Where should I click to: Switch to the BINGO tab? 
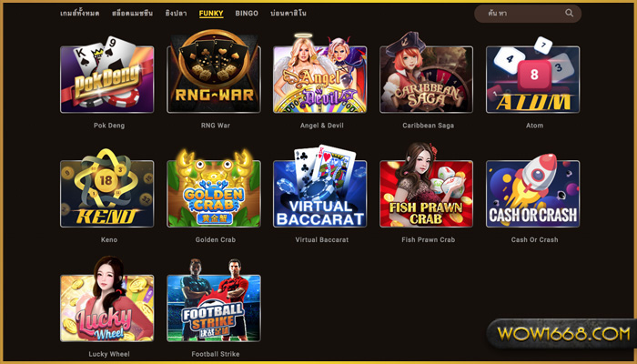pyautogui.click(x=247, y=13)
